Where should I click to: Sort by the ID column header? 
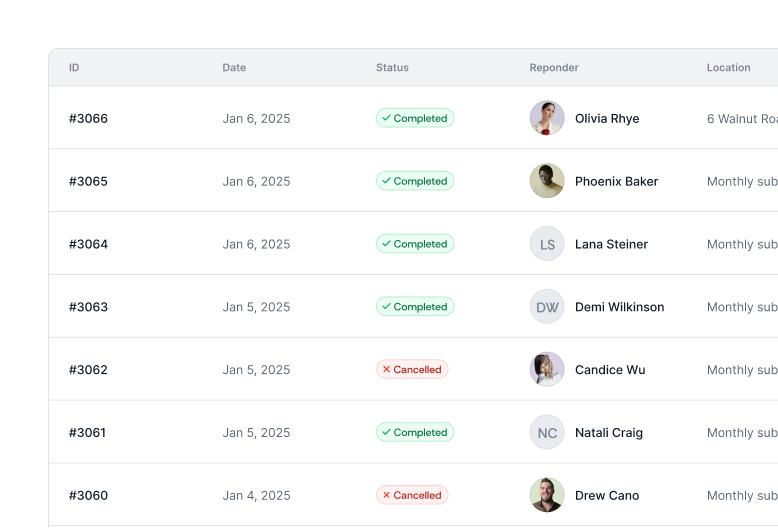pos(74,68)
